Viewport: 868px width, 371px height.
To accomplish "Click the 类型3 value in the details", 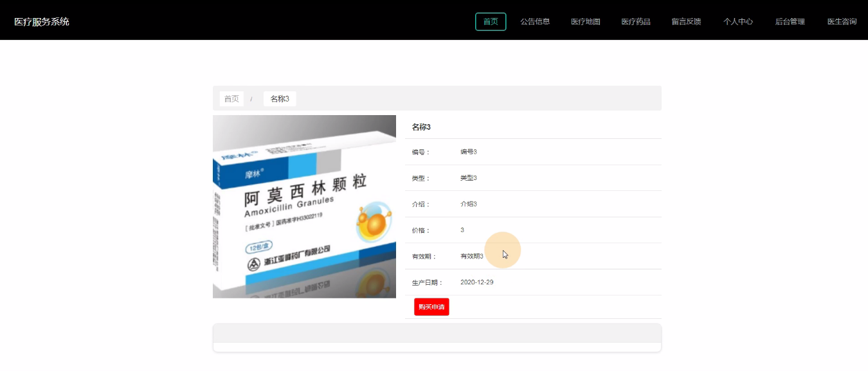I will [x=469, y=178].
